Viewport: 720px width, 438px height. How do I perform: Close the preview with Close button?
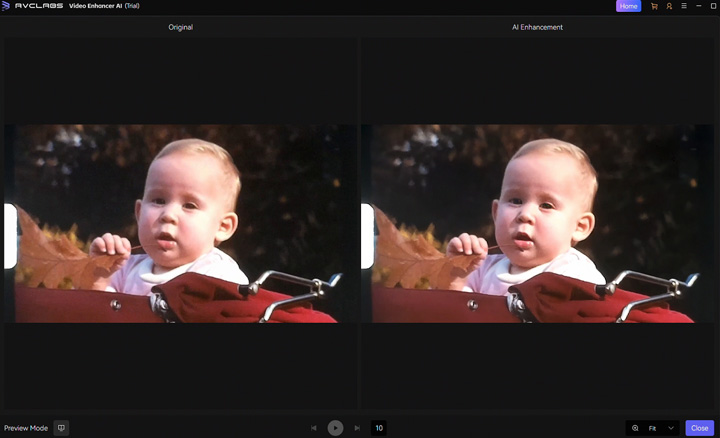click(x=699, y=428)
